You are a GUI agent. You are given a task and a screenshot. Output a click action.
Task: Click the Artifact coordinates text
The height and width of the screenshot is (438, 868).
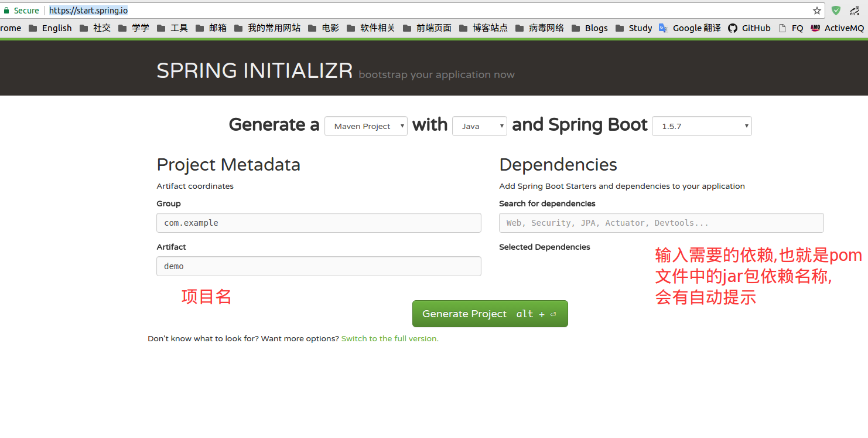(x=195, y=186)
